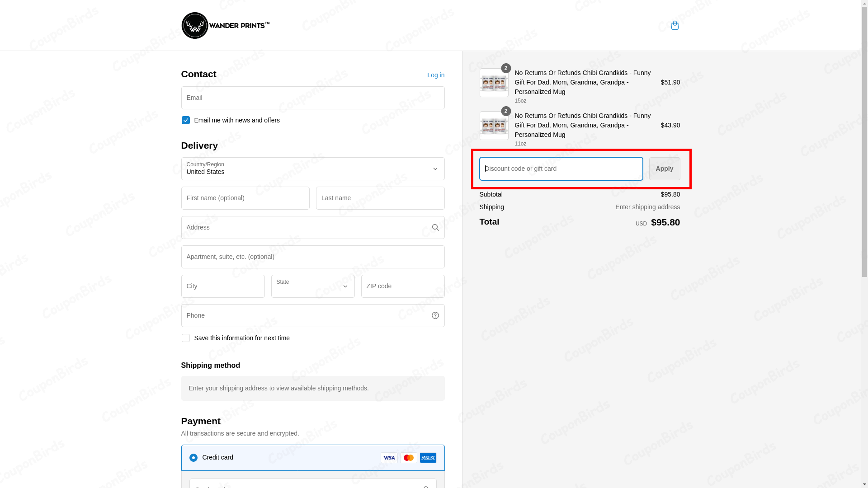
Task: Click the address search magnifier icon
Action: pos(435,227)
